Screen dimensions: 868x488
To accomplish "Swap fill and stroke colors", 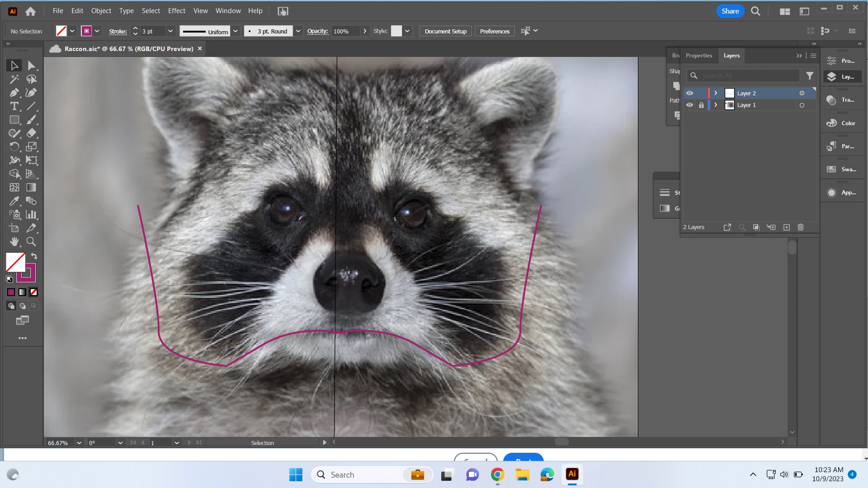I will pyautogui.click(x=34, y=256).
